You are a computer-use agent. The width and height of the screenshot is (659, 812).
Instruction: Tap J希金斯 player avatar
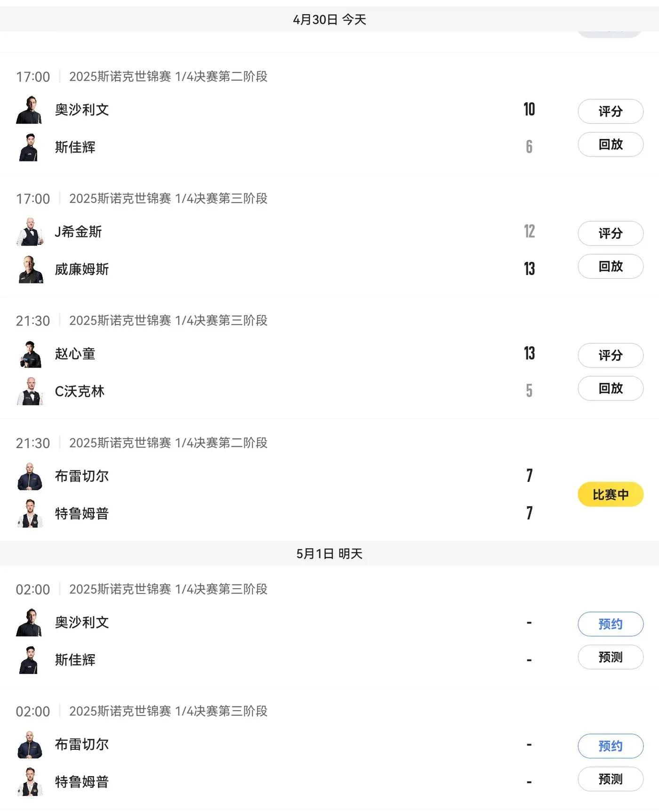pos(30,232)
